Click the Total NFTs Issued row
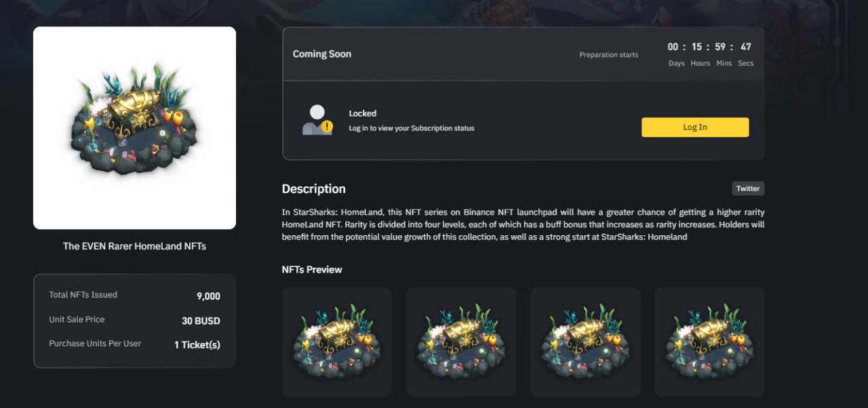Viewport: 868px width, 408px height. pos(134,295)
